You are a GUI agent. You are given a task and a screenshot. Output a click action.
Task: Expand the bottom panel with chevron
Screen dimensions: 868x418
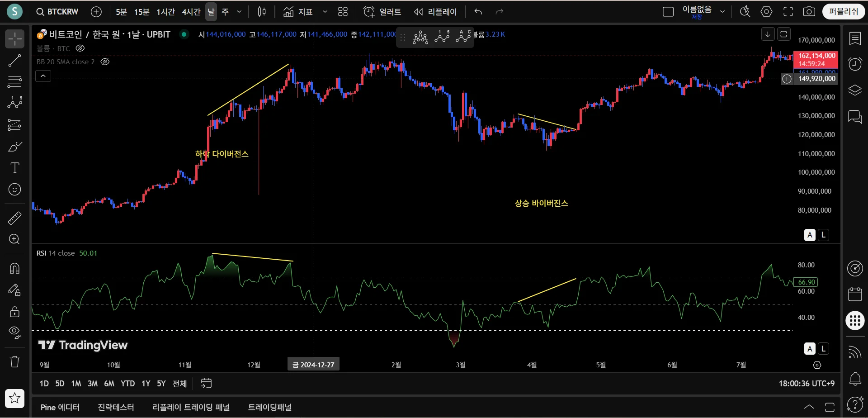point(809,407)
